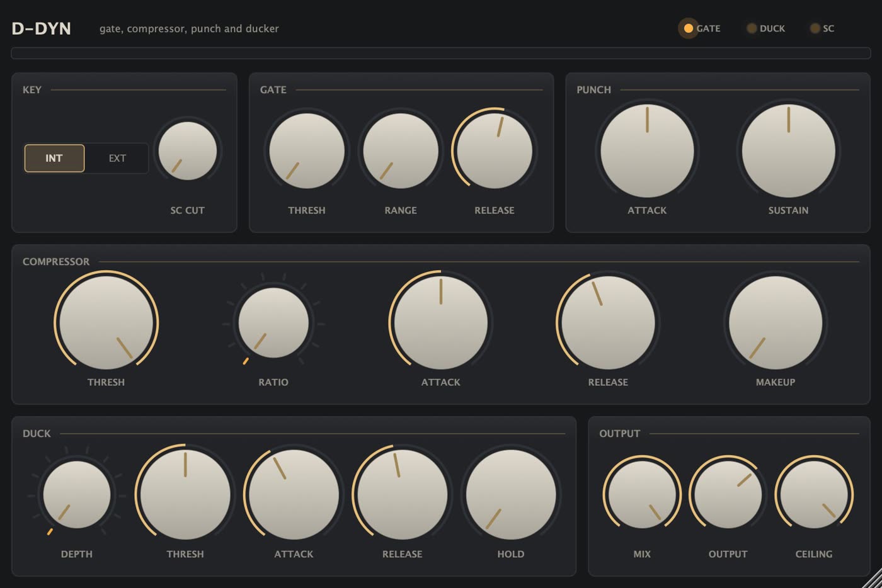Click the OUTPUT section heading
Screen dimensions: 882x588
pyautogui.click(x=620, y=433)
